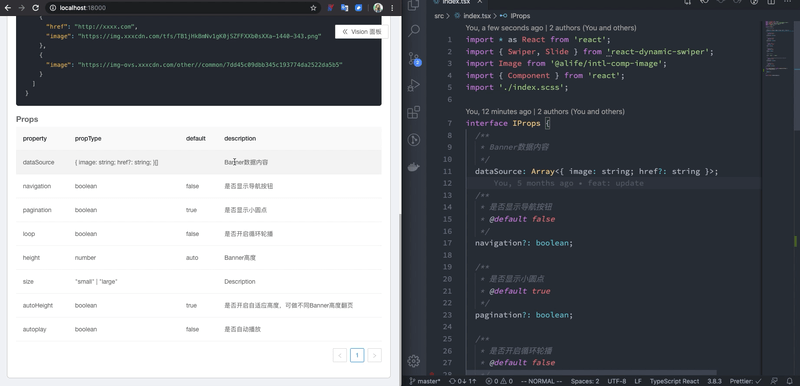Open notifications bell in status bar
The image size is (800, 386).
pos(790,381)
